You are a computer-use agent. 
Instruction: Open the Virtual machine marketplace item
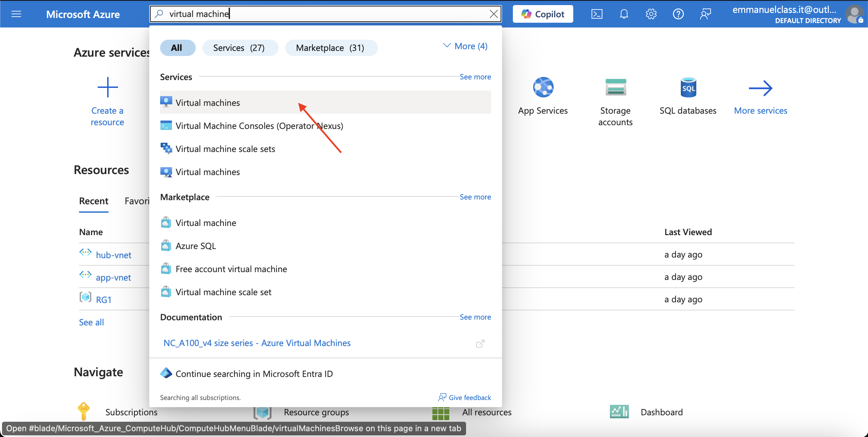click(325, 223)
